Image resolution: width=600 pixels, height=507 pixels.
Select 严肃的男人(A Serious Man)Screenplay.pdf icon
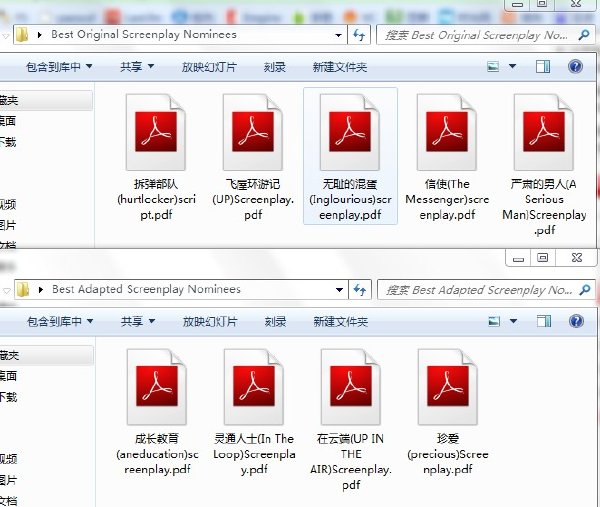click(544, 132)
